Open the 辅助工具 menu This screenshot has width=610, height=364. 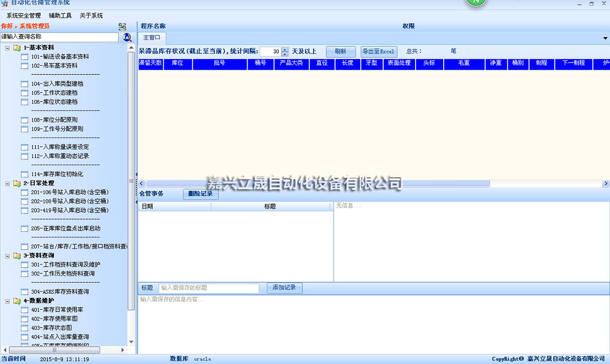[x=60, y=16]
